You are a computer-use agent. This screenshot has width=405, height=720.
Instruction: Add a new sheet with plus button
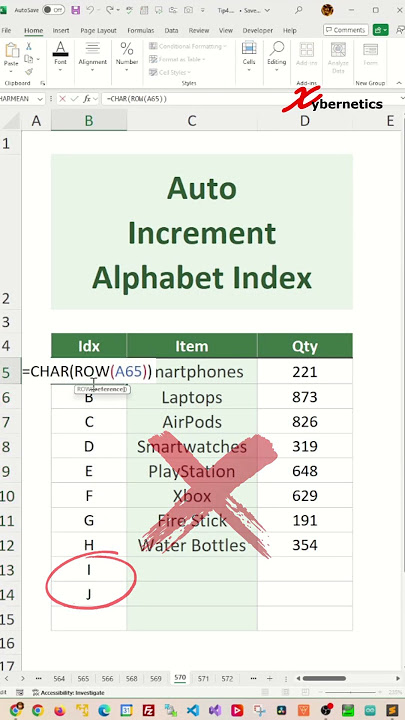click(x=270, y=678)
